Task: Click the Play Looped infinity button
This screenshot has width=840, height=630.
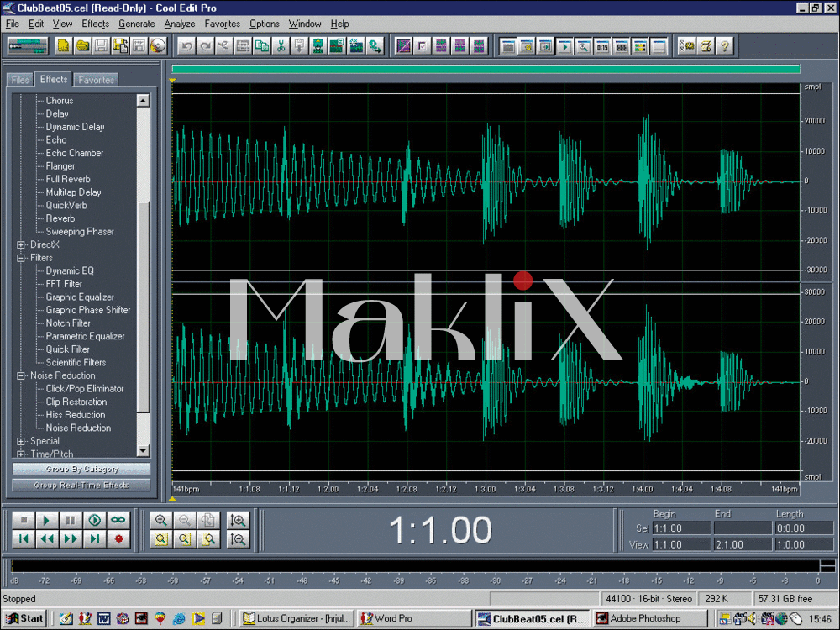Action: [x=118, y=521]
